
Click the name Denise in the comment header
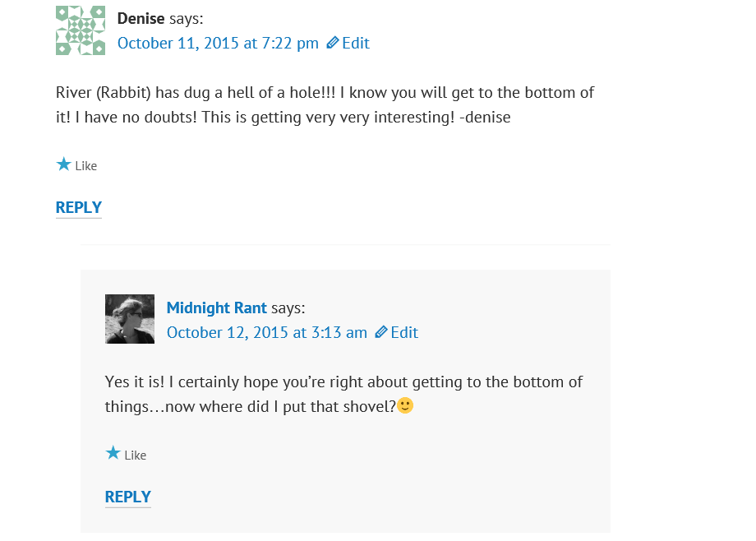coord(141,18)
